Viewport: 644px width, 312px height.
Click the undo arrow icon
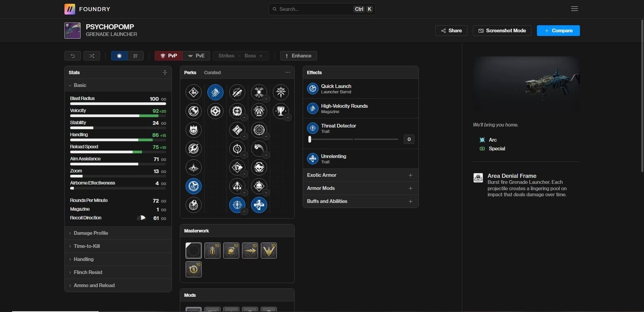[x=72, y=56]
